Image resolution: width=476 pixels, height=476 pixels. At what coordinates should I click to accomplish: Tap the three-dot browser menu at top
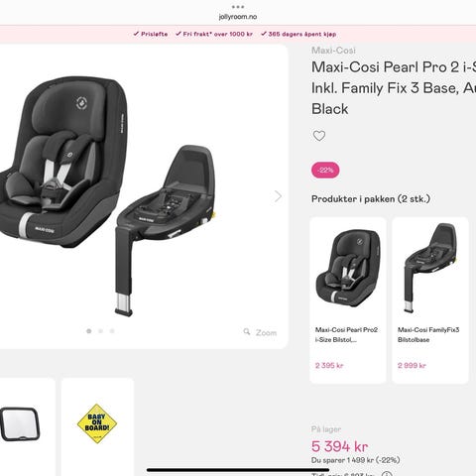pos(238,7)
